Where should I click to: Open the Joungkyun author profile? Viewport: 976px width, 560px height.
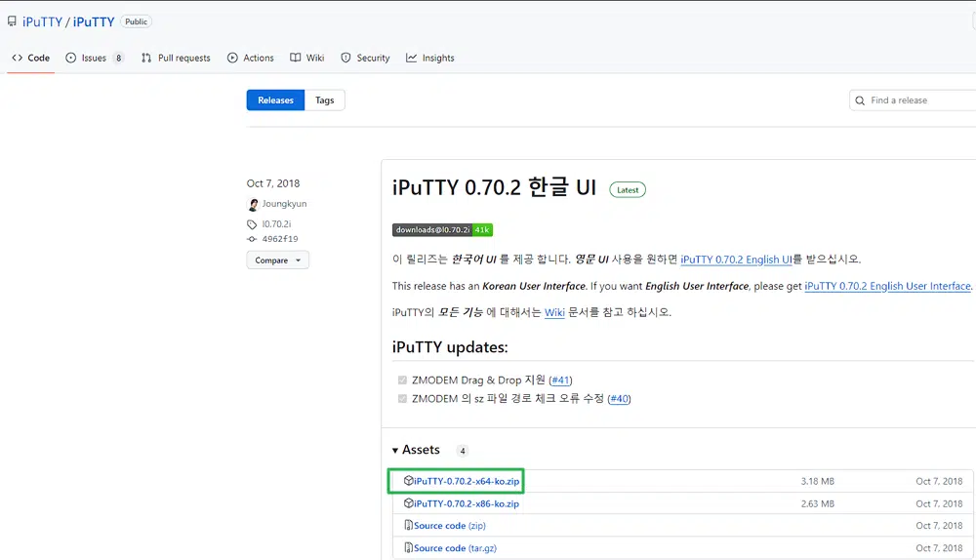(284, 204)
